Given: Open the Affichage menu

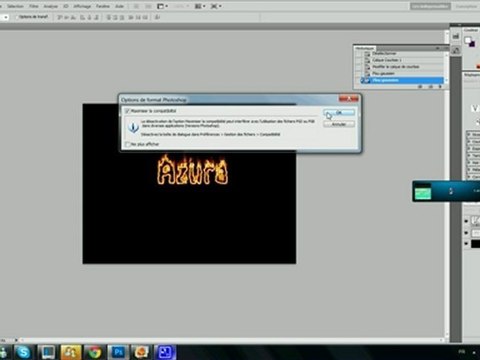Looking at the screenshot, I should (82, 6).
